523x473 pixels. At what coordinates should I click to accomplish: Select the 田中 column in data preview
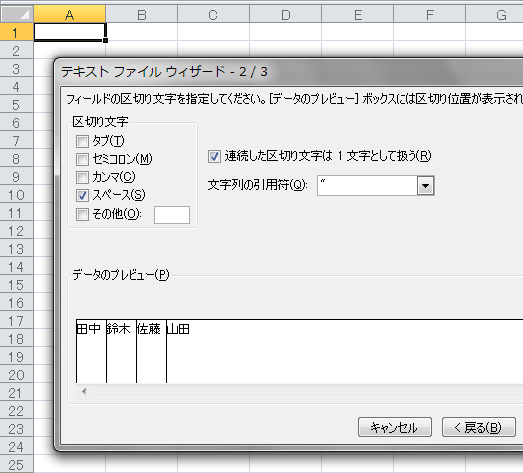coord(91,350)
